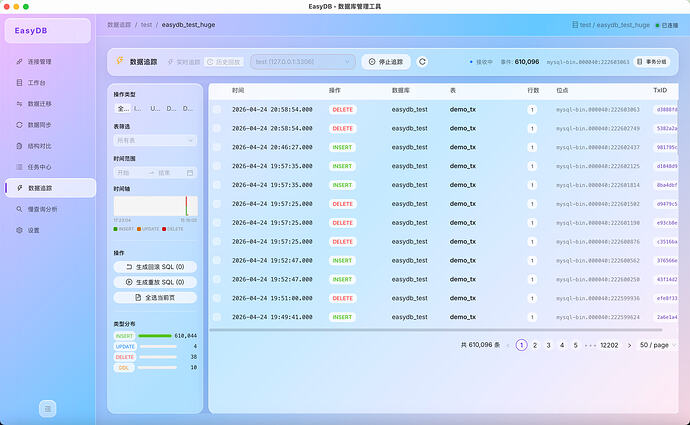This screenshot has height=425, width=690.
Task: Go to last page 12202
Action: click(609, 345)
